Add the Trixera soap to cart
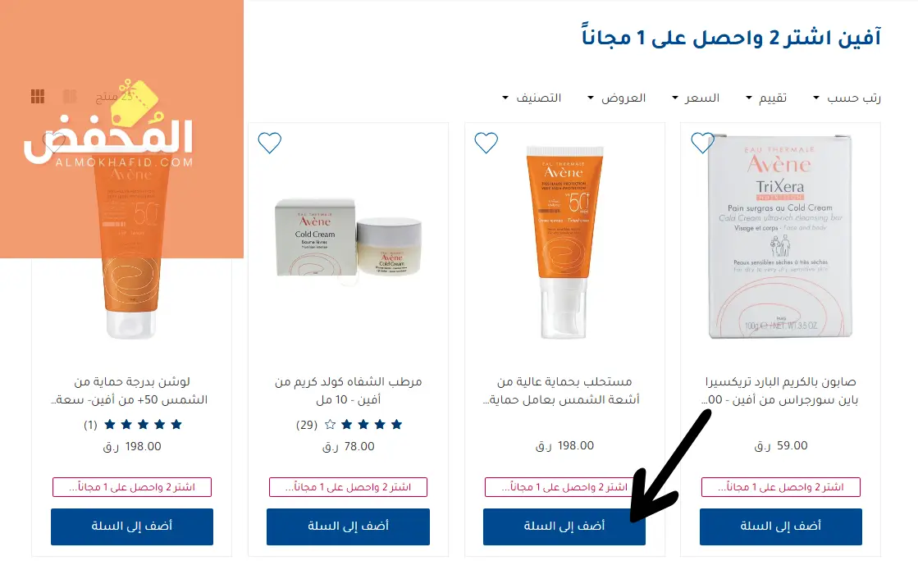 (780, 526)
